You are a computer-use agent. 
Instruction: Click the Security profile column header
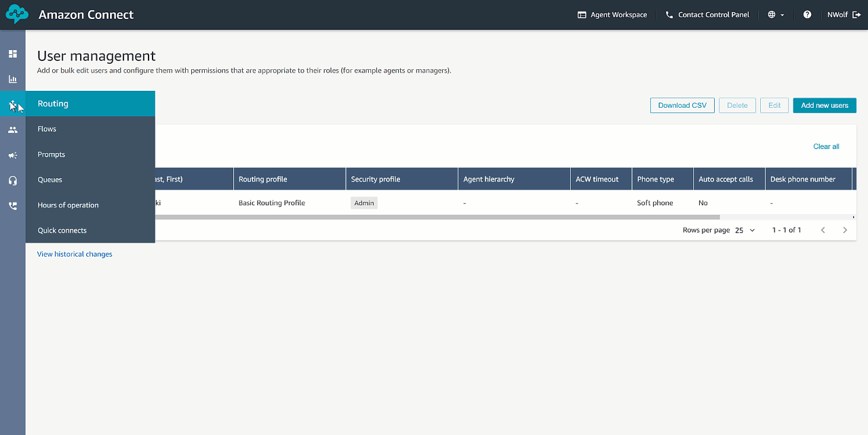click(x=401, y=179)
